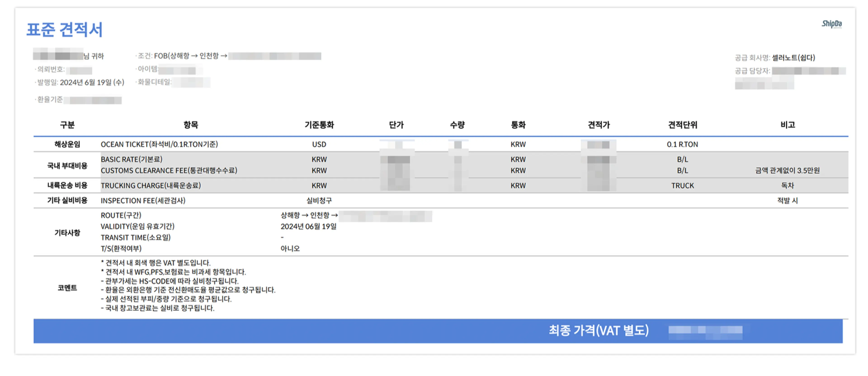The image size is (868, 376).
Task: Click the '통화' column header
Action: coord(518,125)
